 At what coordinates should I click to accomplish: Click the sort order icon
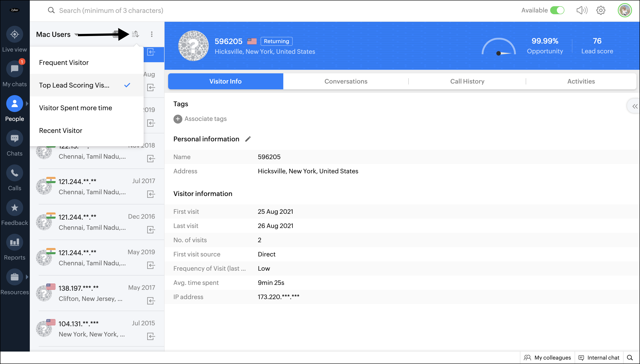(x=135, y=34)
